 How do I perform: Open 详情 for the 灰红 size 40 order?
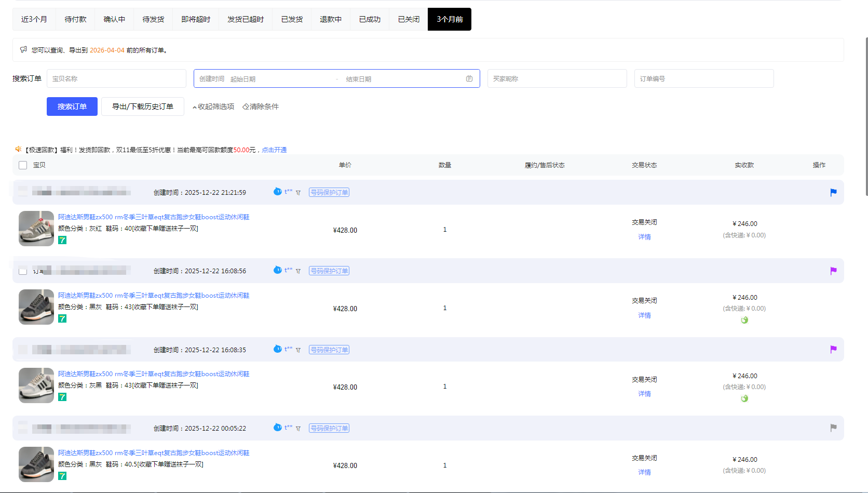[644, 237]
